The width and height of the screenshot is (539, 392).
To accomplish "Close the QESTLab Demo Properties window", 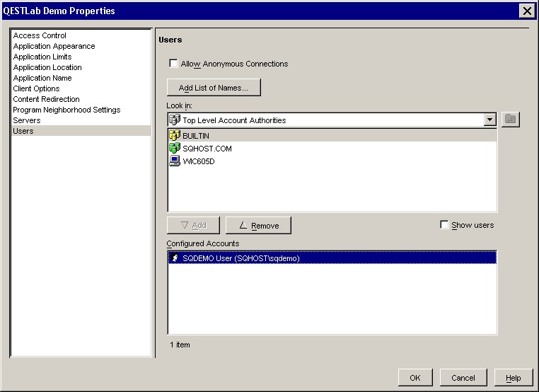I will [x=526, y=11].
